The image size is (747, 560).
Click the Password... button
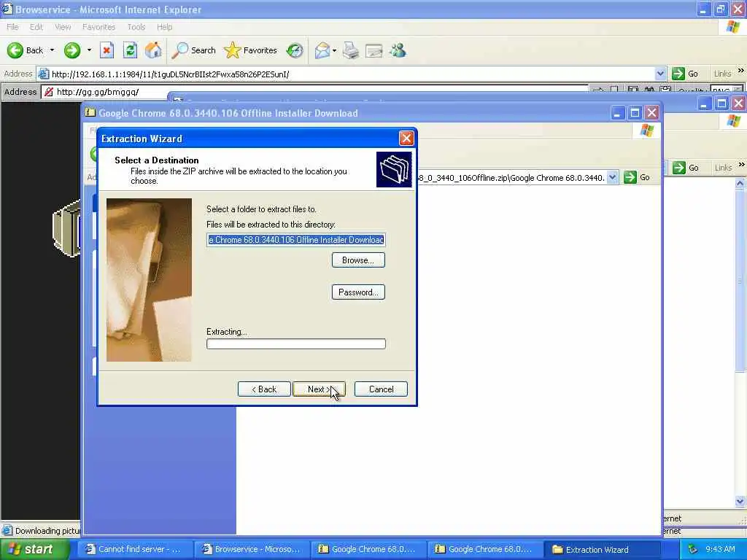tap(358, 292)
